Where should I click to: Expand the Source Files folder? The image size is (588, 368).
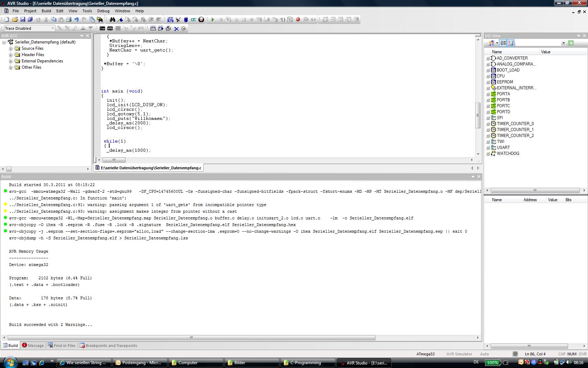[11, 49]
